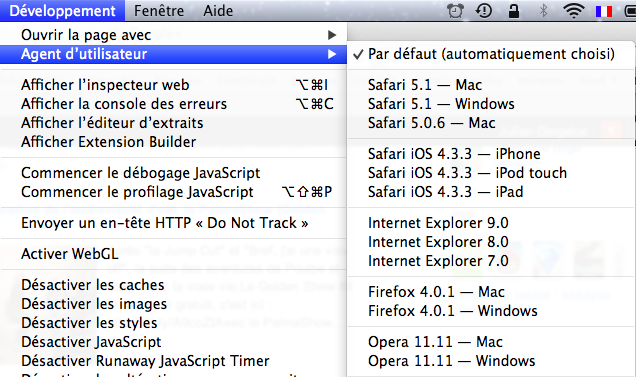
Task: Open the Wi-Fi status menu
Action: [574, 11]
